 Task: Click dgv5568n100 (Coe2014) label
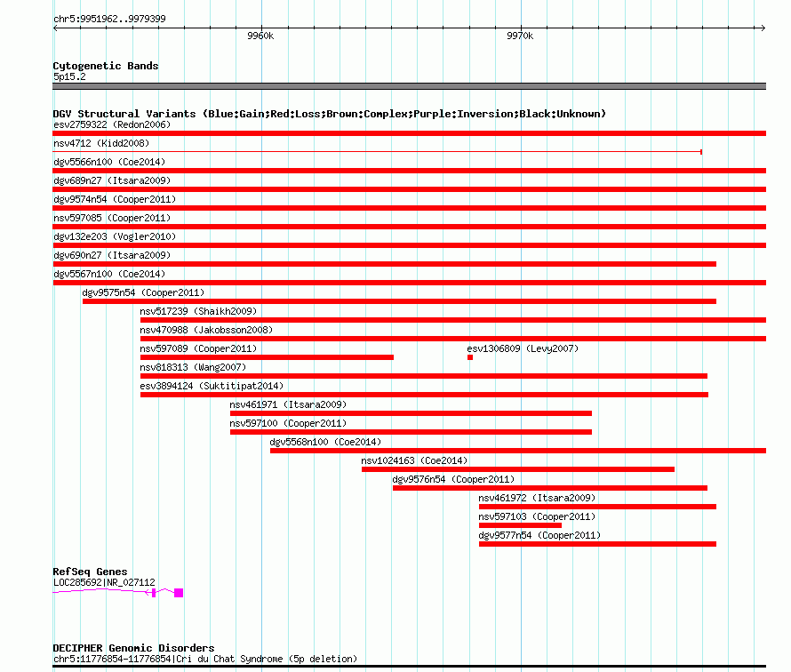tap(325, 442)
